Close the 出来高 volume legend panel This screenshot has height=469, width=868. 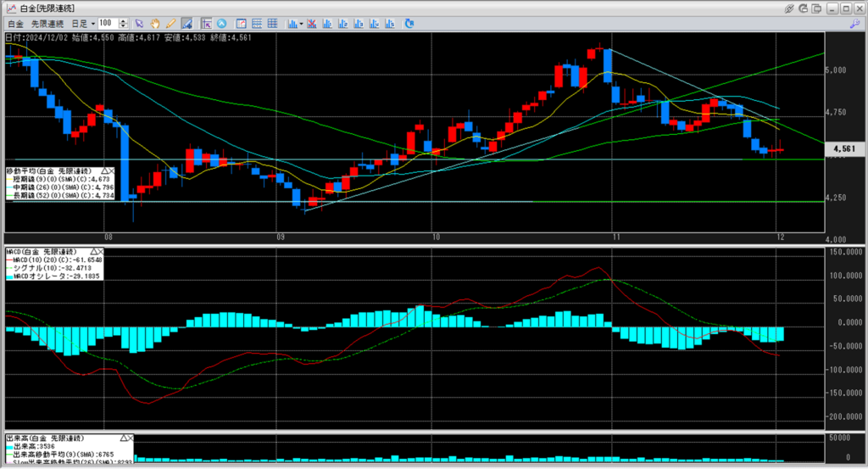128,438
